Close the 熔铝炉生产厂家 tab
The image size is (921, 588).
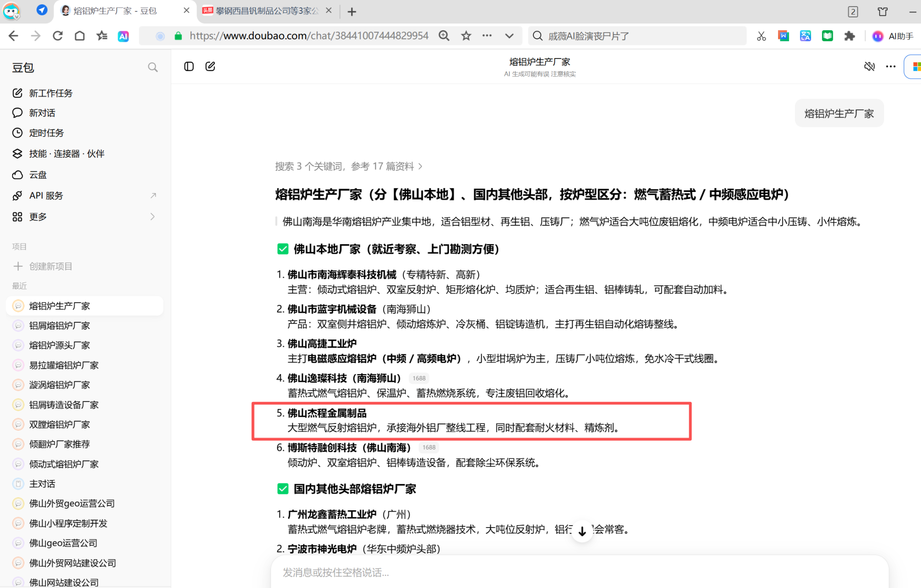187,11
